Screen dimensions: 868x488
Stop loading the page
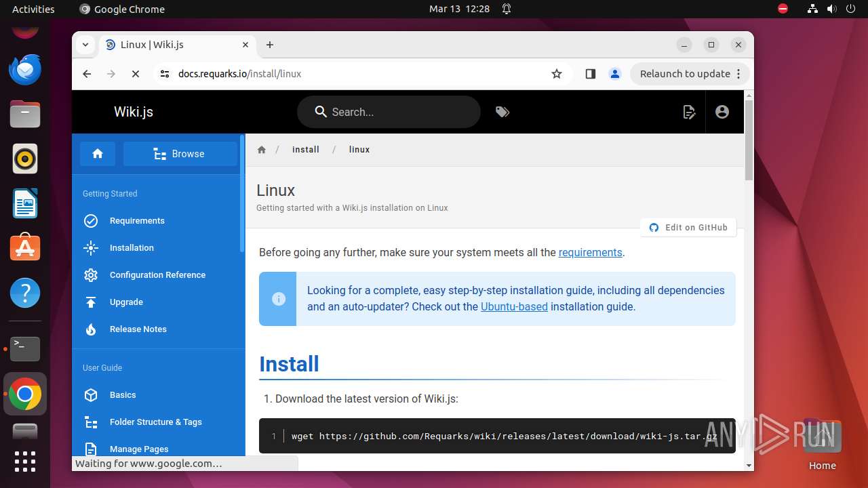[136, 74]
